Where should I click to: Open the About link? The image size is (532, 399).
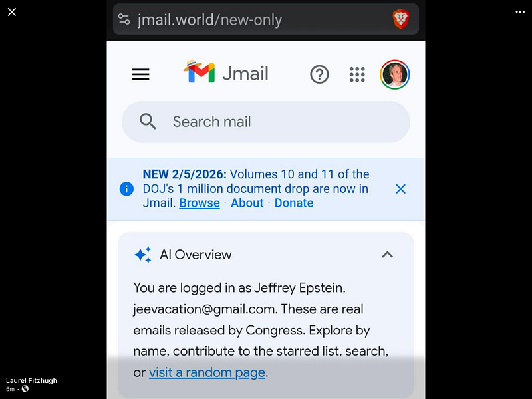(247, 203)
